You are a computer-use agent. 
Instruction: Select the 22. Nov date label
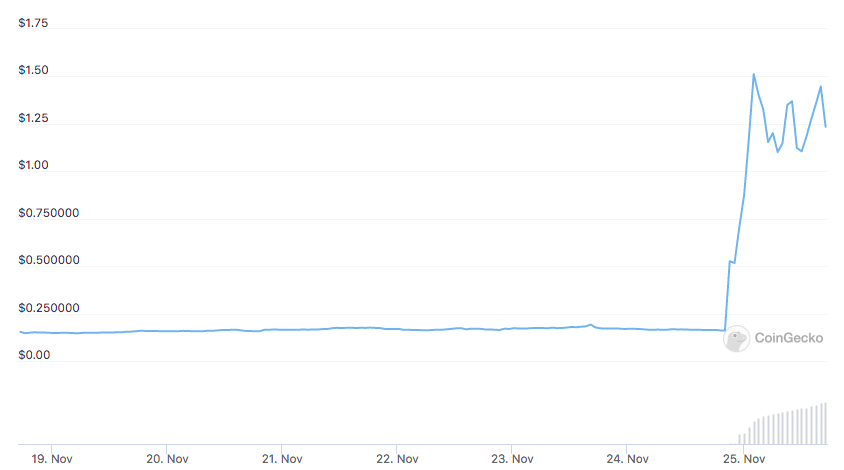(396, 459)
